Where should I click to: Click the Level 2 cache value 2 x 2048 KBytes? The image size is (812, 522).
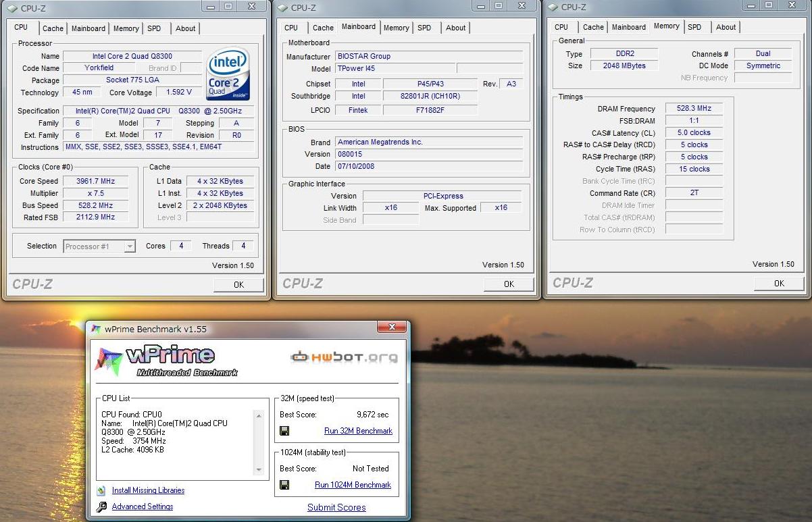(220, 205)
